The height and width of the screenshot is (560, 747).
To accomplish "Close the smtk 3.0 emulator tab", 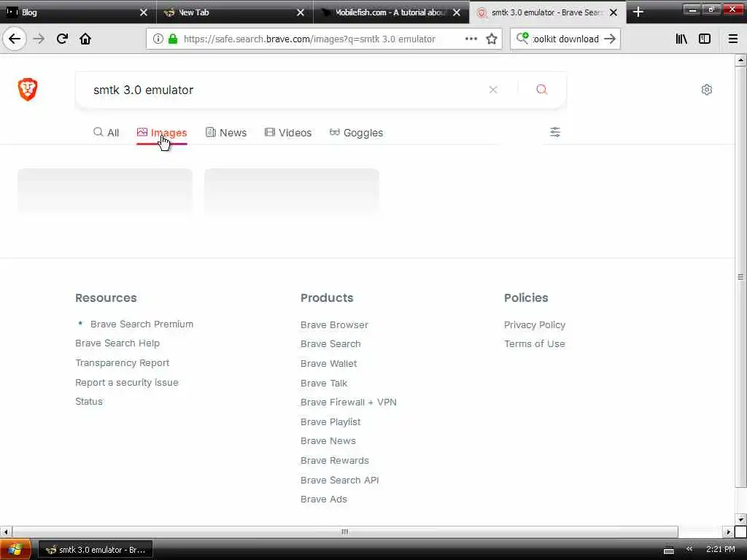I will (x=614, y=12).
